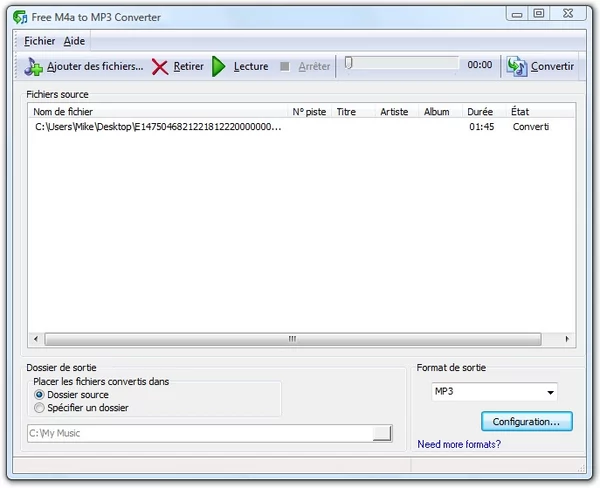
Task: Click the Convertir icon in toolbar
Action: [x=517, y=67]
